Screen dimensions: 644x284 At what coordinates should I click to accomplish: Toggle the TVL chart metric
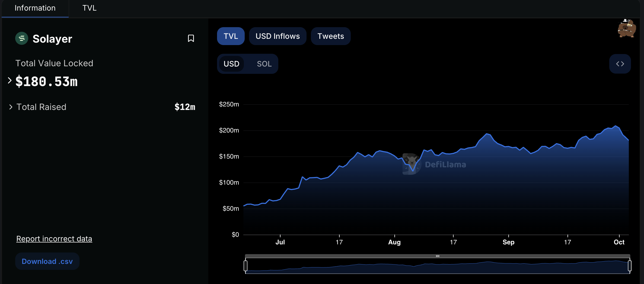click(231, 36)
